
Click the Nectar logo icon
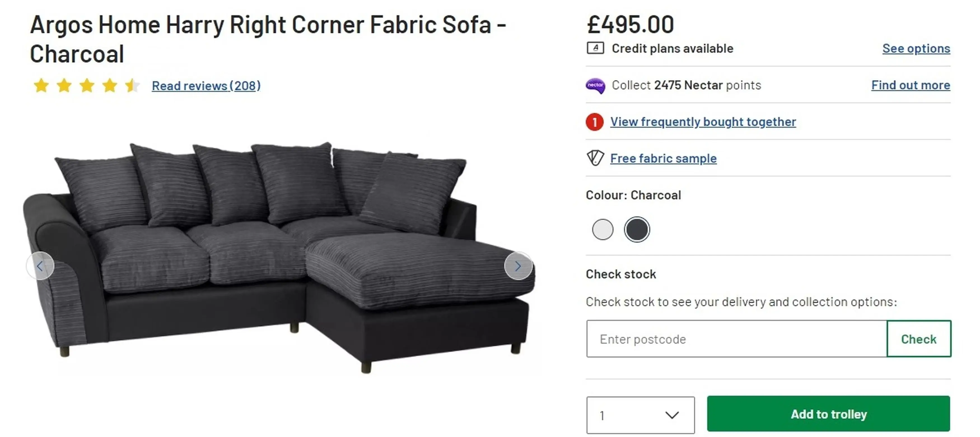[595, 86]
